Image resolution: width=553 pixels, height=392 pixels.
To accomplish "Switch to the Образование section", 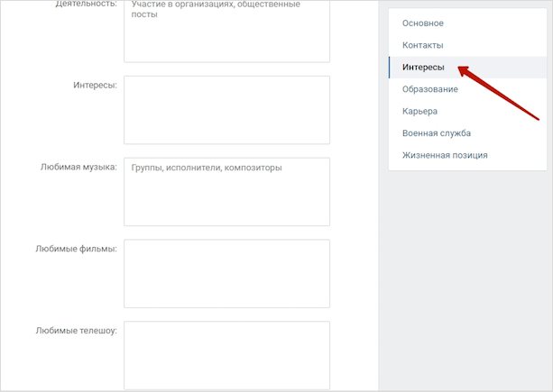I will (467, 89).
